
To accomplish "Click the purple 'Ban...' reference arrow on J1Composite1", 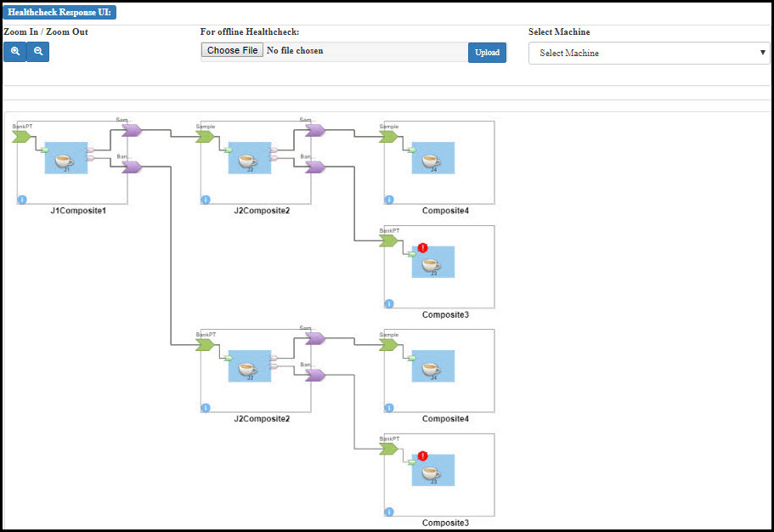I will click(x=131, y=167).
